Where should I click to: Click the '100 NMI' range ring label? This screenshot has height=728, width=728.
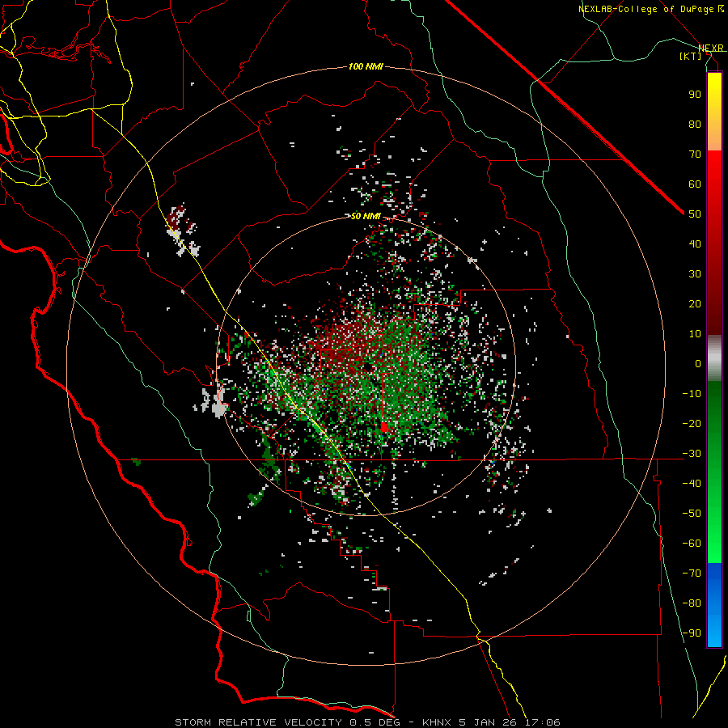coord(366,66)
